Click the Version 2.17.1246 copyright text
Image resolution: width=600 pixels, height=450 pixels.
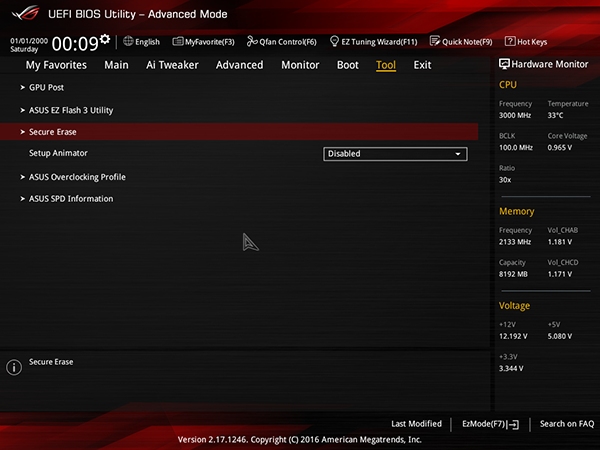[300, 439]
